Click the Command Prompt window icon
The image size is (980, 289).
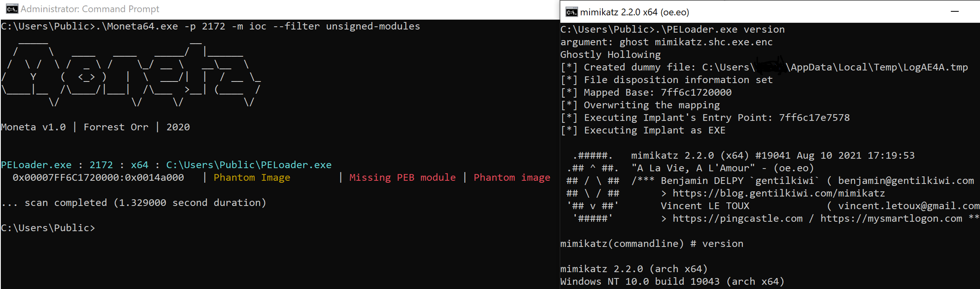click(12, 9)
